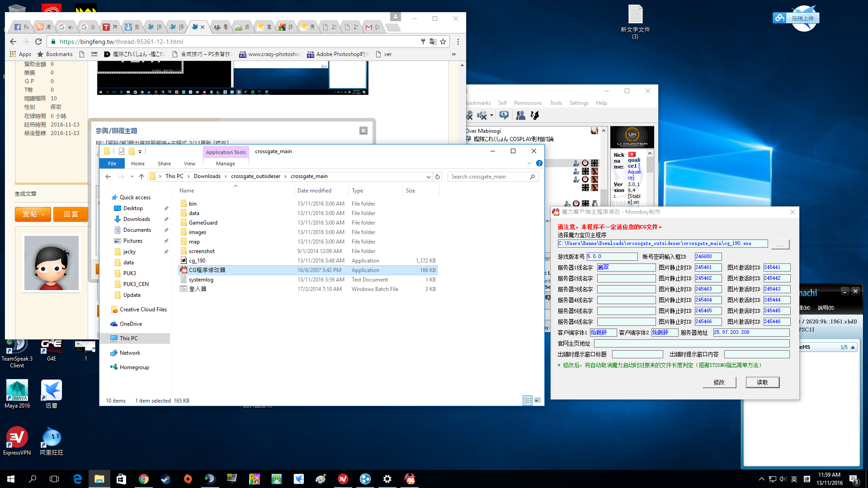Open the Windows Start menu

[x=11, y=479]
